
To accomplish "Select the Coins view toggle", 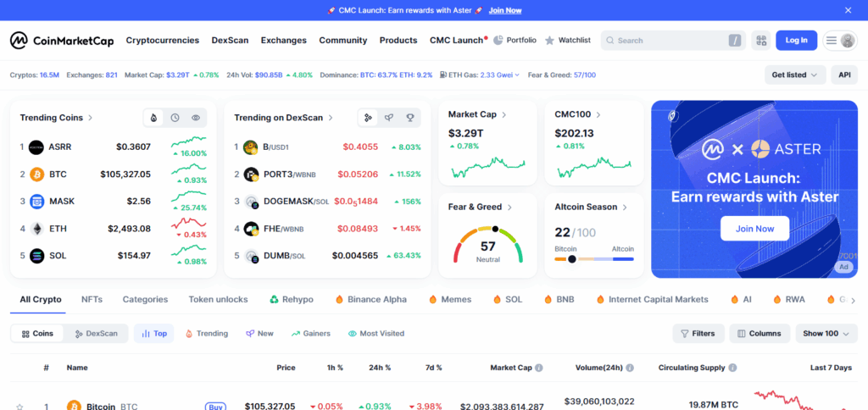I will (x=37, y=334).
